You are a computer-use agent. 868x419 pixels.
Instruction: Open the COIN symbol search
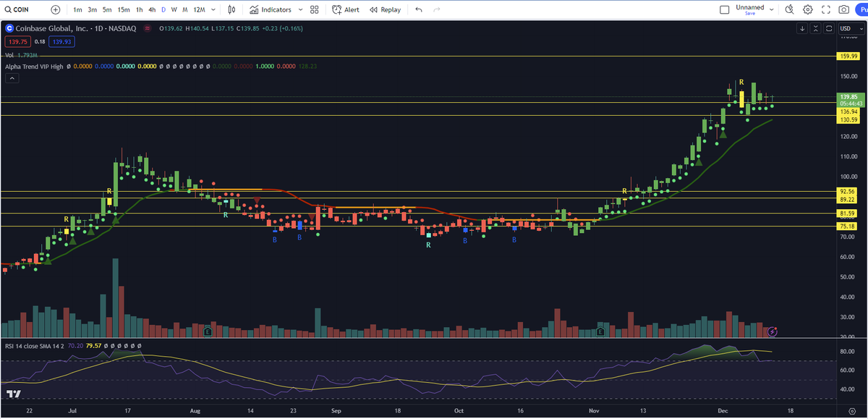click(17, 10)
